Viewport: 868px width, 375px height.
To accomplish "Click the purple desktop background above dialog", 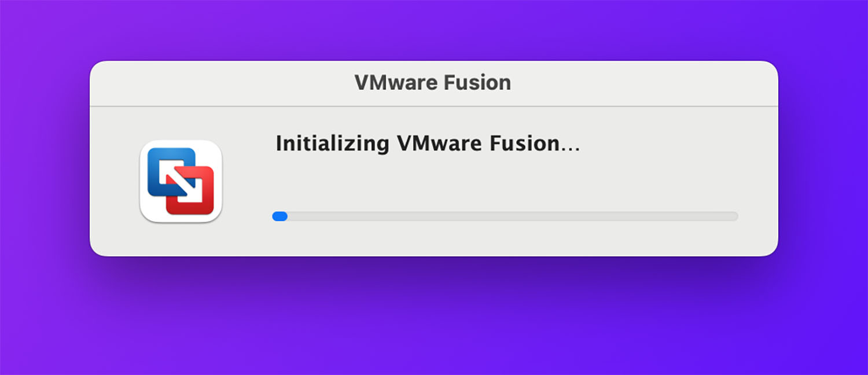I will 434,29.
